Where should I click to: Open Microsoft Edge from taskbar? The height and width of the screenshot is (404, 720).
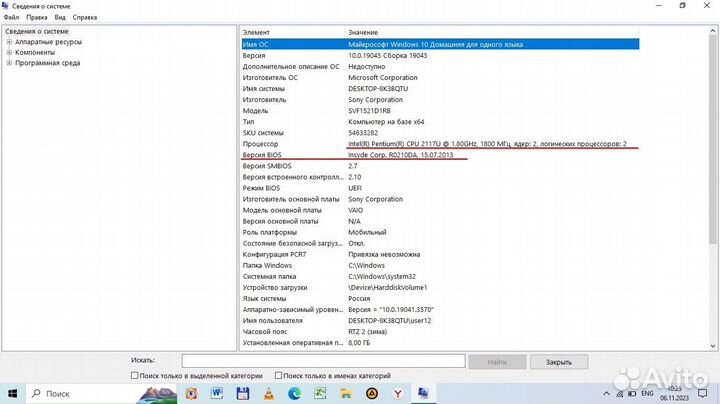click(294, 393)
